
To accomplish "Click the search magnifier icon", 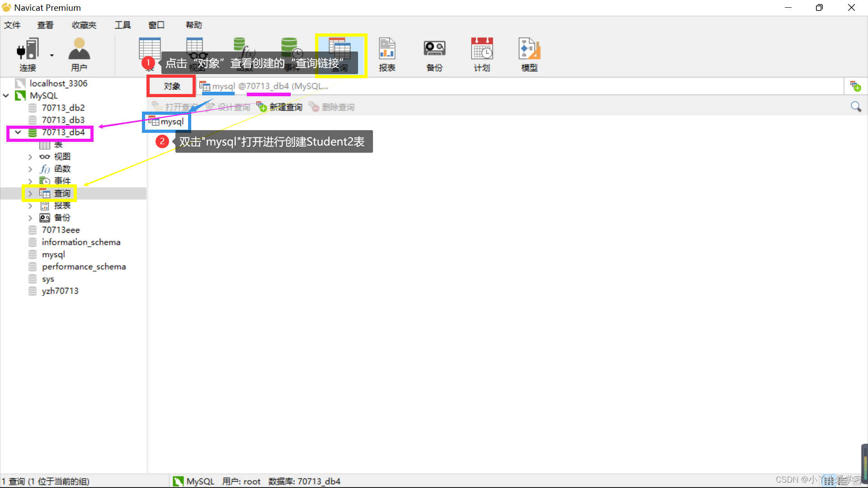I will [856, 107].
